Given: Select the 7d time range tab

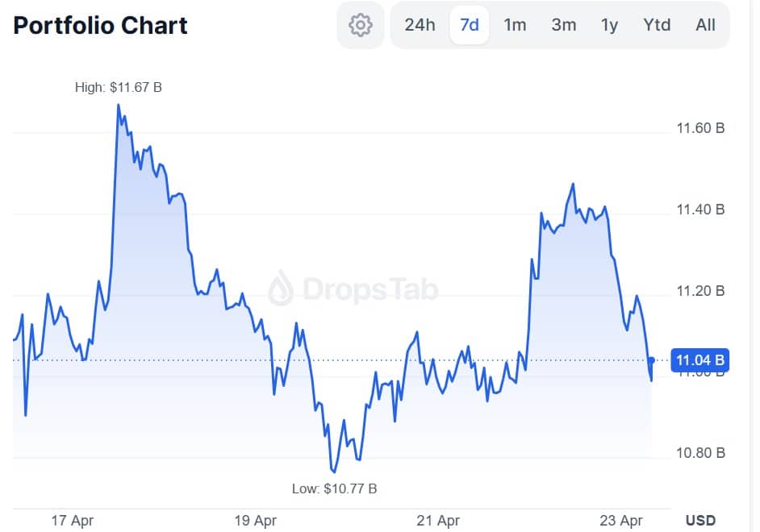Looking at the screenshot, I should (x=469, y=25).
